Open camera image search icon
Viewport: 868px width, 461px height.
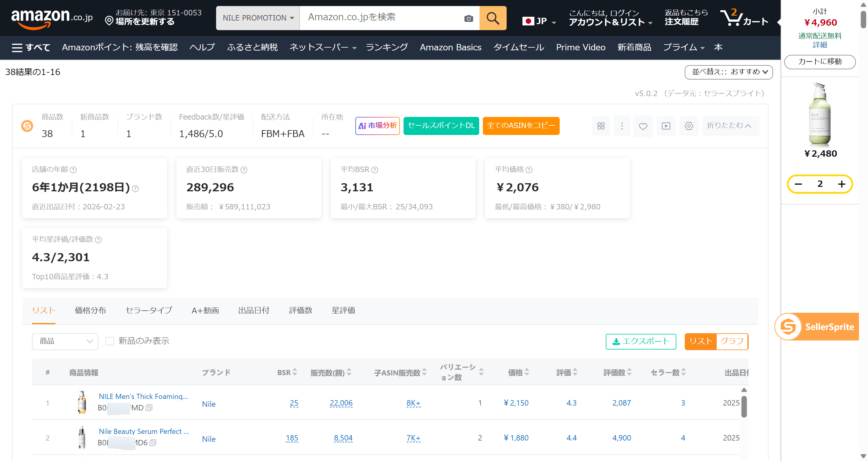pos(468,19)
